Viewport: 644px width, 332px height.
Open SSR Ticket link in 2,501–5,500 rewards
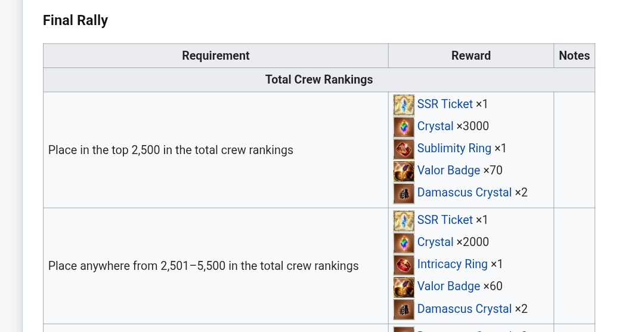445,220
